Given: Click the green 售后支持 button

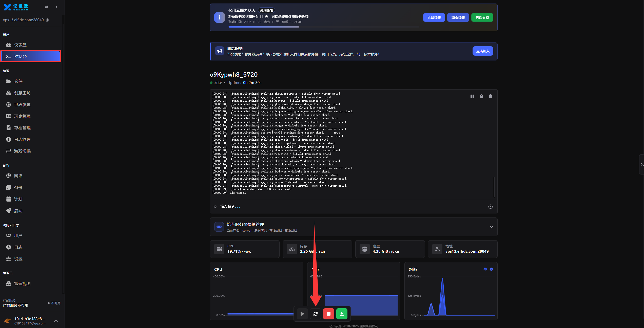Looking at the screenshot, I should (482, 18).
